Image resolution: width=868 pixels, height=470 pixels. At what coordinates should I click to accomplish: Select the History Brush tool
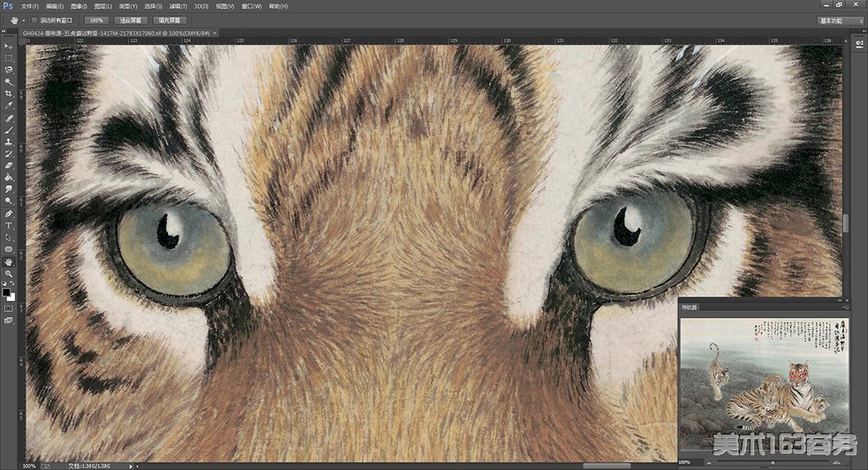point(8,154)
